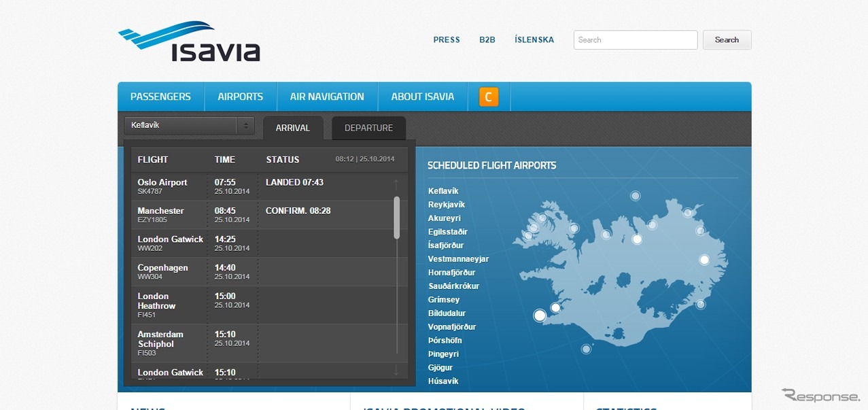Click the 07:55 arrival time for Oslo
Screen dimensions: 868x410
click(x=225, y=182)
